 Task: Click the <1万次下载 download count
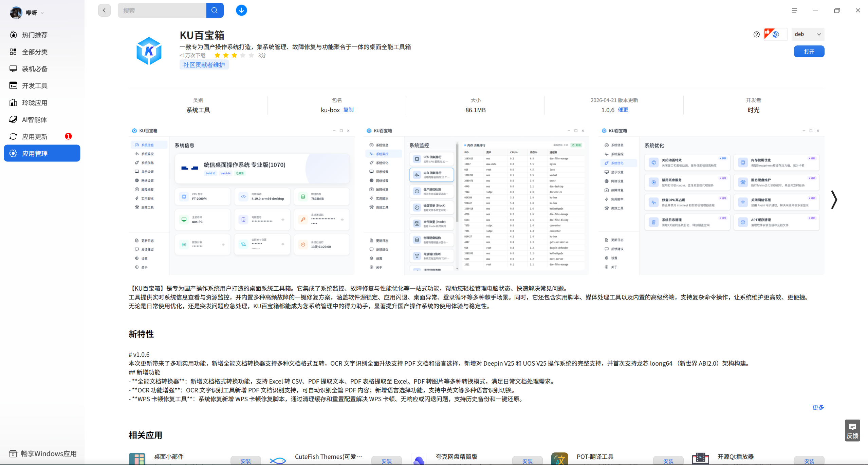click(192, 55)
